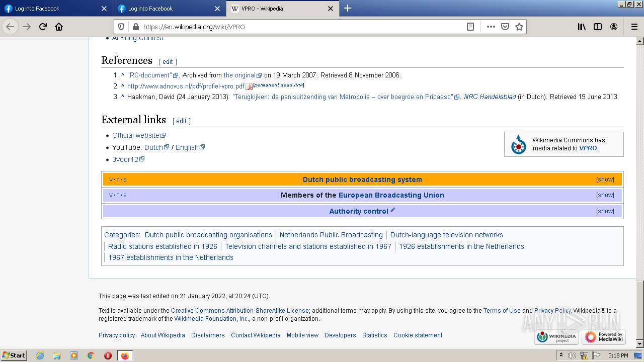Open Terms of Use link

(x=502, y=311)
